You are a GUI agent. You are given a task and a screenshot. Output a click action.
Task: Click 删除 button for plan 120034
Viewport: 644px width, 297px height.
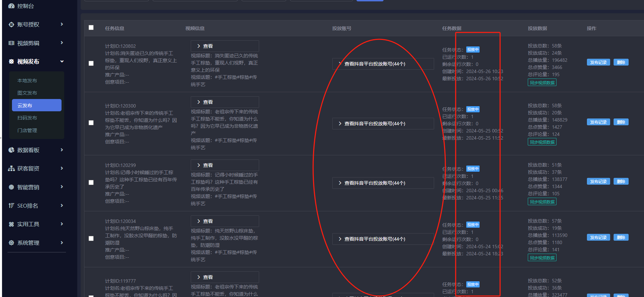(621, 238)
